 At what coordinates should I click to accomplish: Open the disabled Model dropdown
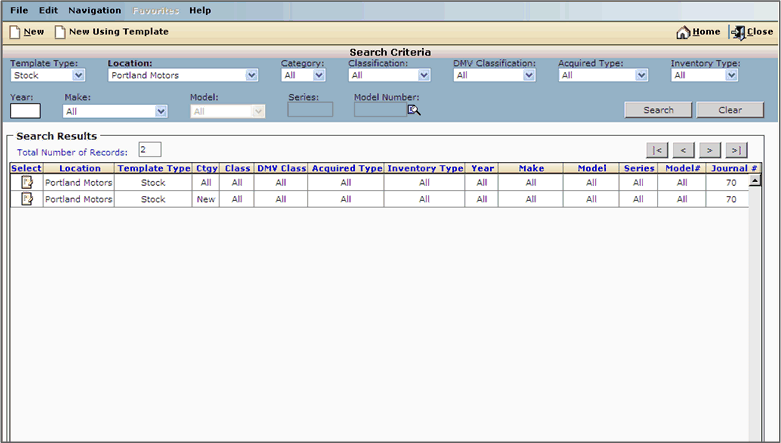pos(227,112)
